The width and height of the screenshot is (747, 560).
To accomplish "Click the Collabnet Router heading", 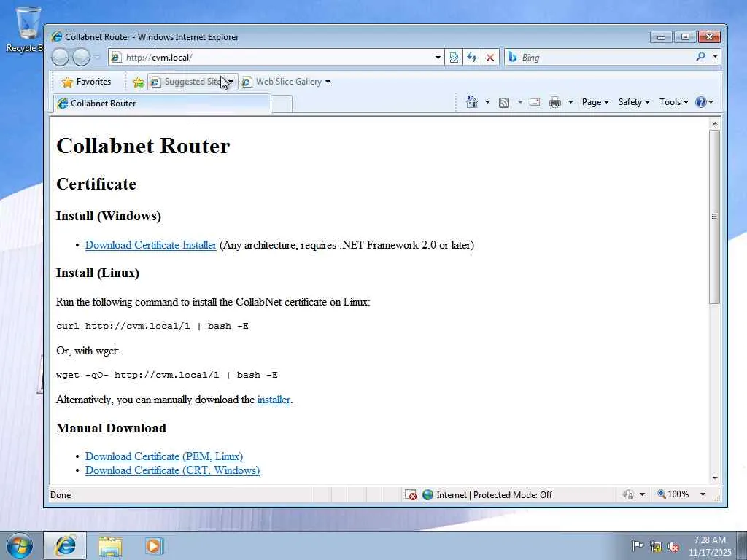I will click(143, 146).
